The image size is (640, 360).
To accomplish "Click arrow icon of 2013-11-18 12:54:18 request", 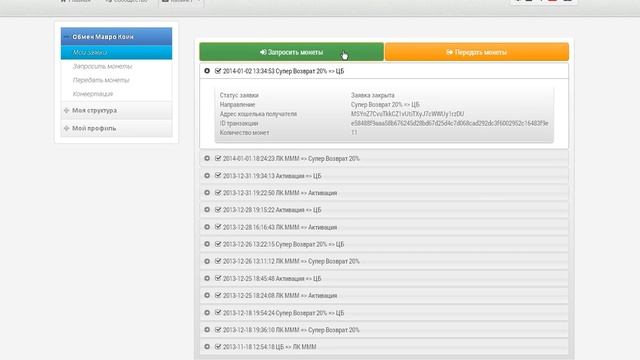I will coord(207,347).
